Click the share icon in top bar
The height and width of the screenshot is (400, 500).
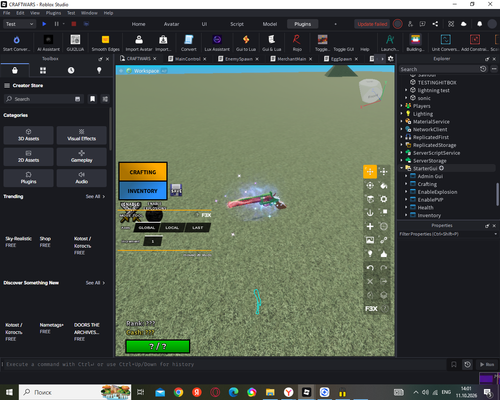[x=435, y=24]
